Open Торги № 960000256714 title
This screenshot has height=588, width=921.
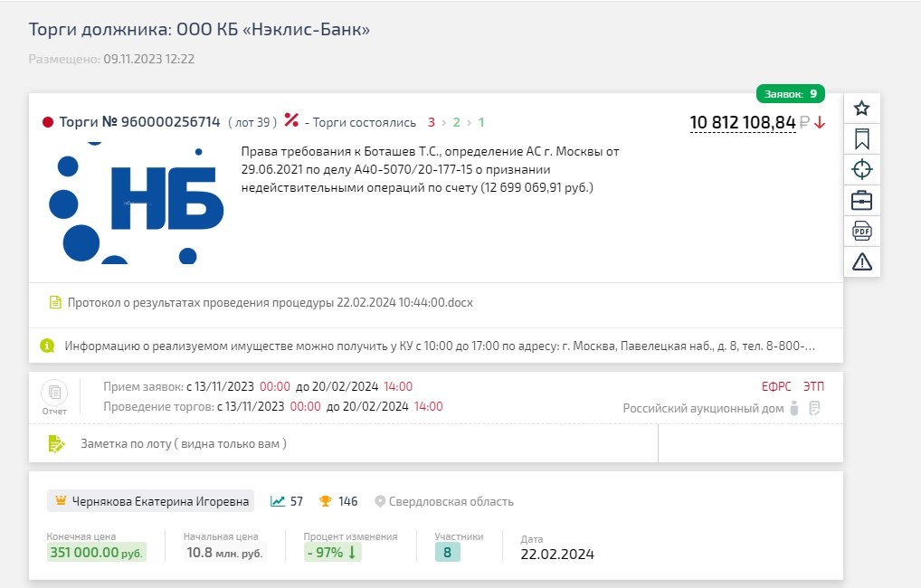[x=140, y=121]
